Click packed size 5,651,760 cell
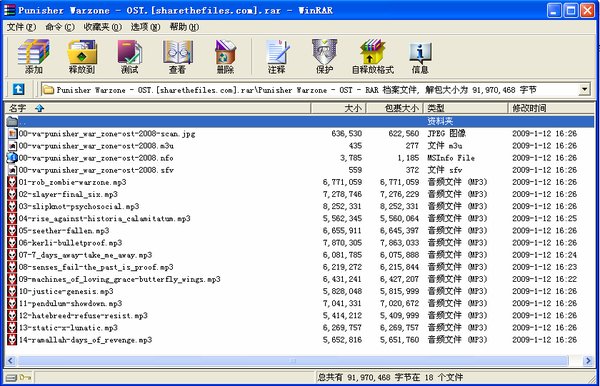600x386 pixels. click(399, 340)
